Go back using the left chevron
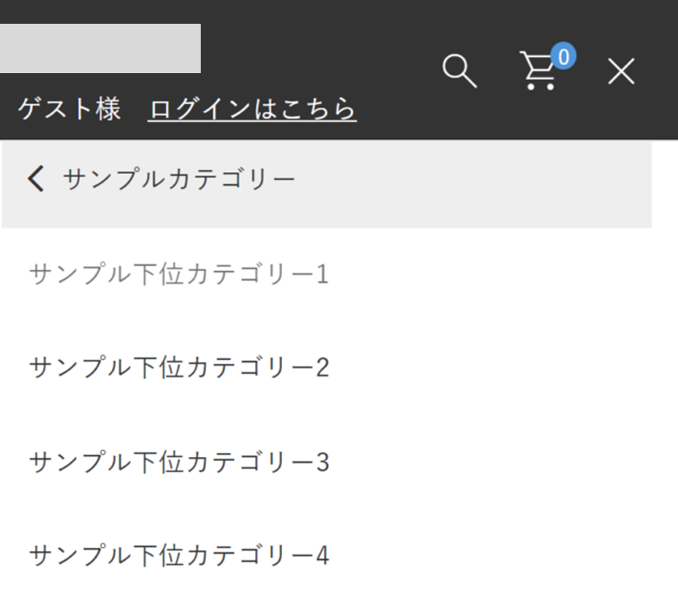This screenshot has height=616, width=678. point(35,180)
